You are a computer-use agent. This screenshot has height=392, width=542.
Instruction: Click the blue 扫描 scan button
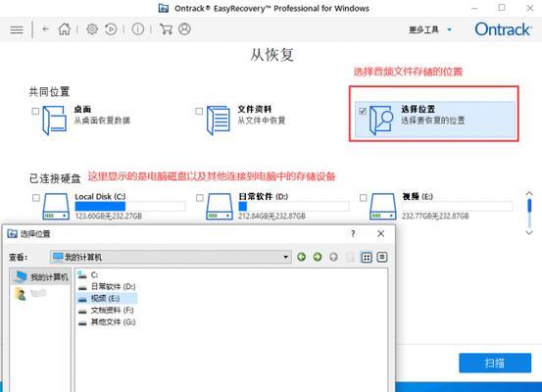click(495, 363)
